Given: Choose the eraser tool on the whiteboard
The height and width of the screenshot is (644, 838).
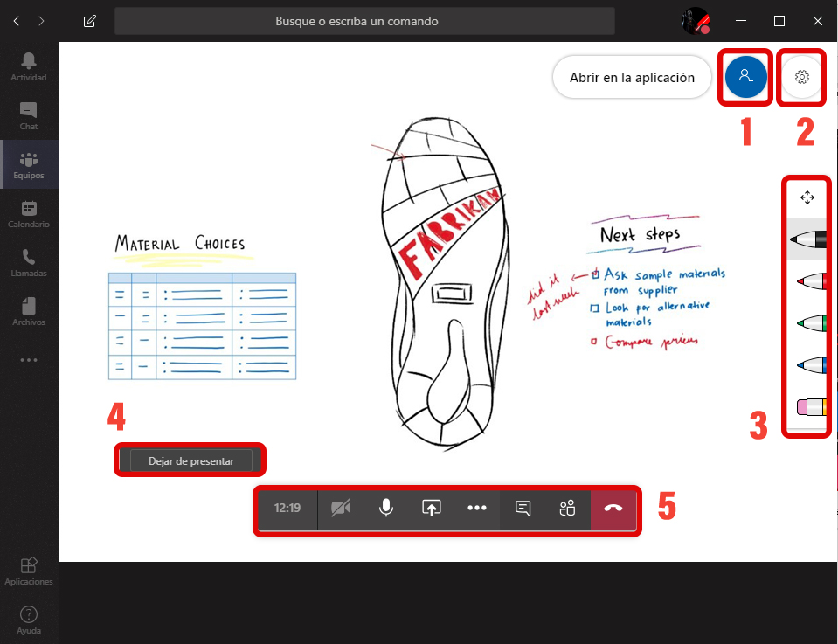Looking at the screenshot, I should click(813, 405).
